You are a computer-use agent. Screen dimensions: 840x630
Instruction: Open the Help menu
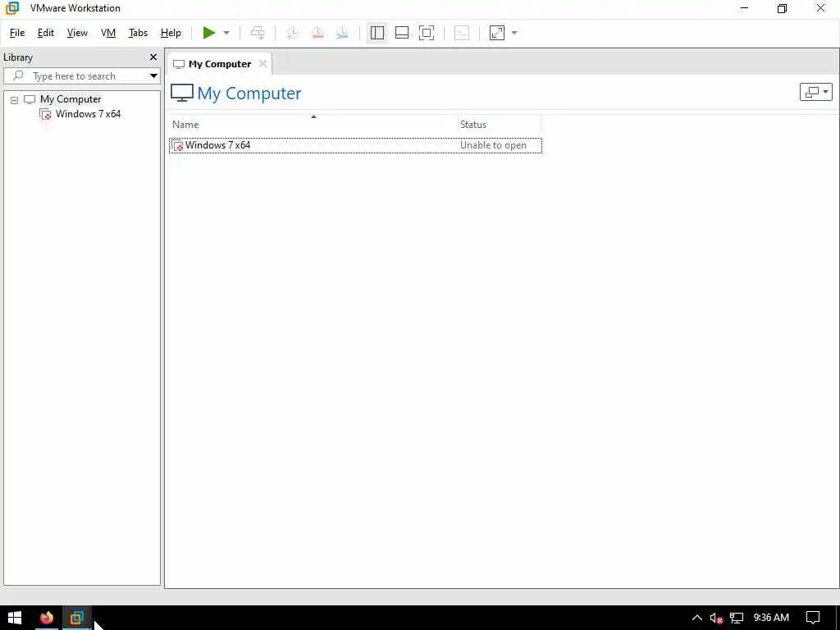(x=171, y=33)
